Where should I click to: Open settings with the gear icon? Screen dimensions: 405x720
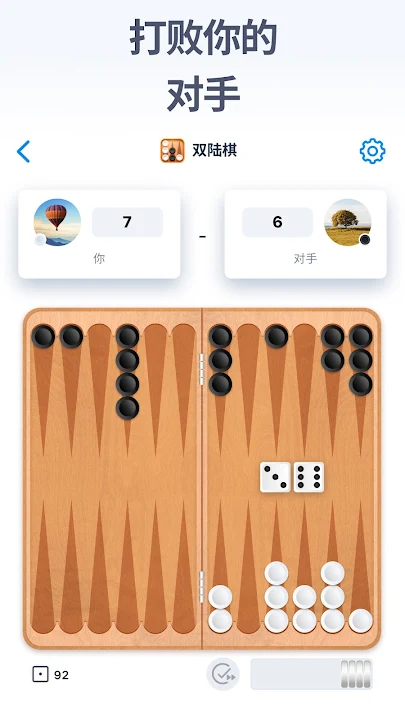pyautogui.click(x=372, y=151)
